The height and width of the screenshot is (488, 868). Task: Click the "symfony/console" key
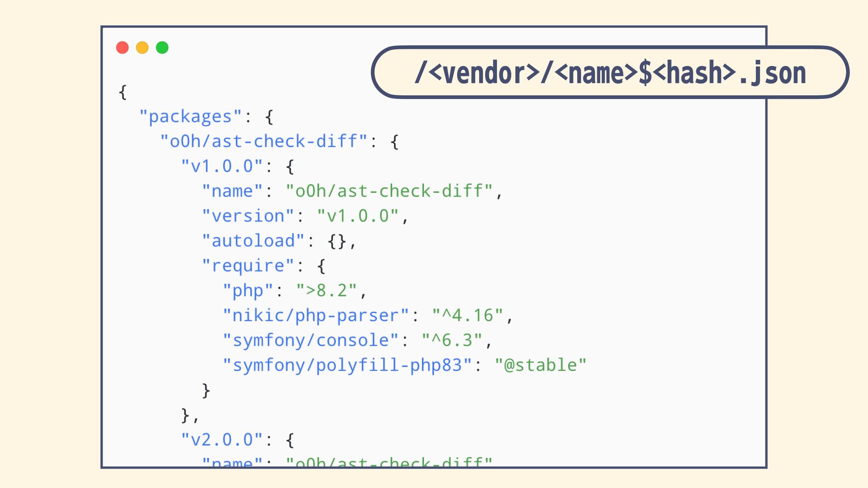point(311,340)
